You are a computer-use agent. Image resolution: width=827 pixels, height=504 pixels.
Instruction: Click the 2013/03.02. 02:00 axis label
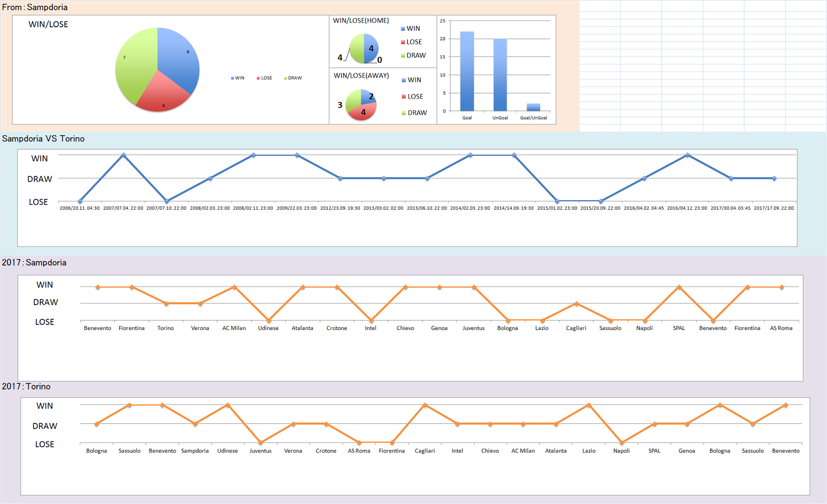[384, 208]
